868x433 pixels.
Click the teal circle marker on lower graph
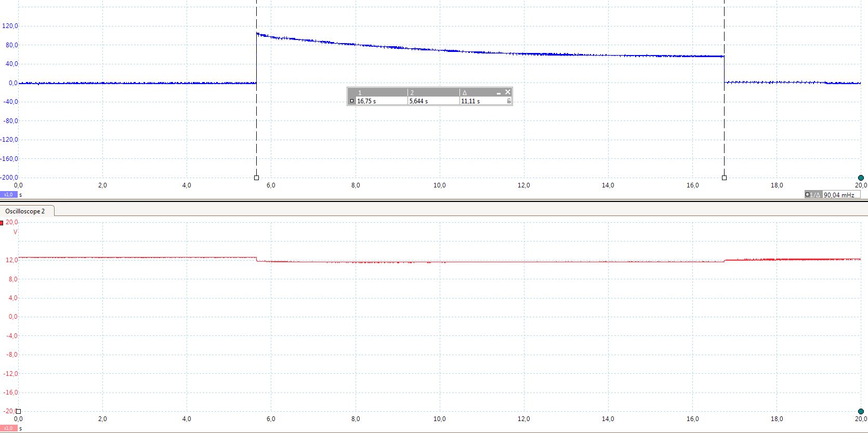[861, 411]
